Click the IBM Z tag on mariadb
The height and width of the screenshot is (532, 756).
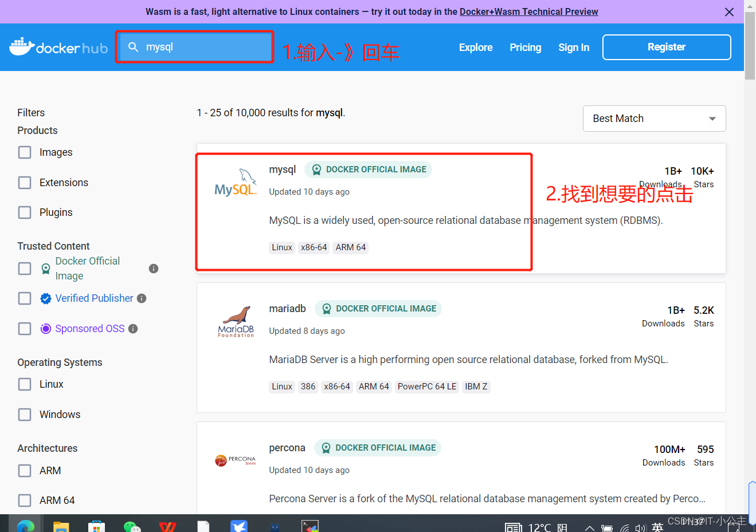tap(476, 387)
